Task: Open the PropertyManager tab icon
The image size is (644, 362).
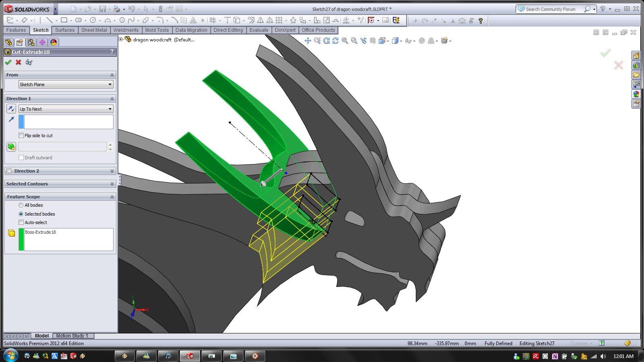Action: [19, 42]
